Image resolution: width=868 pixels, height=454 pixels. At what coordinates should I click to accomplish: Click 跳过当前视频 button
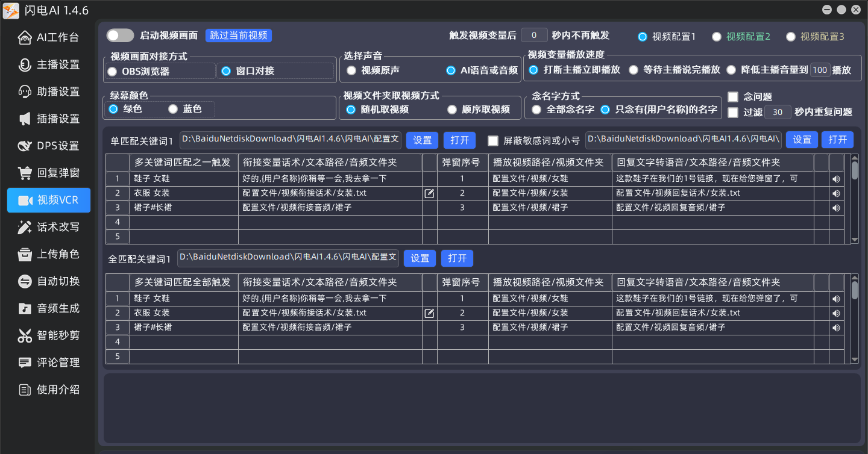click(x=239, y=36)
